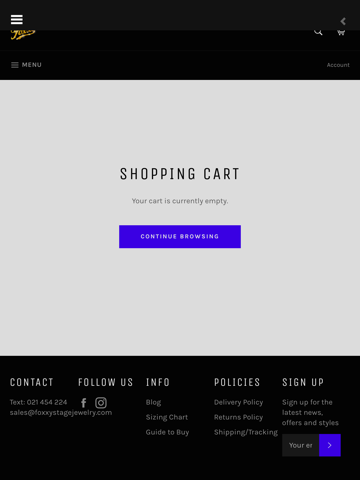Visit the Facebook page icon
The image size is (360, 480).
click(84, 403)
